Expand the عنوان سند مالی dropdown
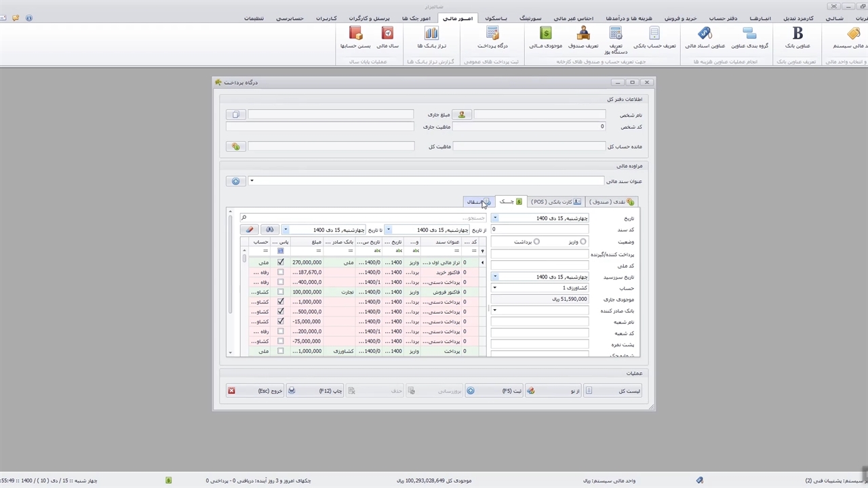The width and height of the screenshot is (868, 488). (x=252, y=181)
